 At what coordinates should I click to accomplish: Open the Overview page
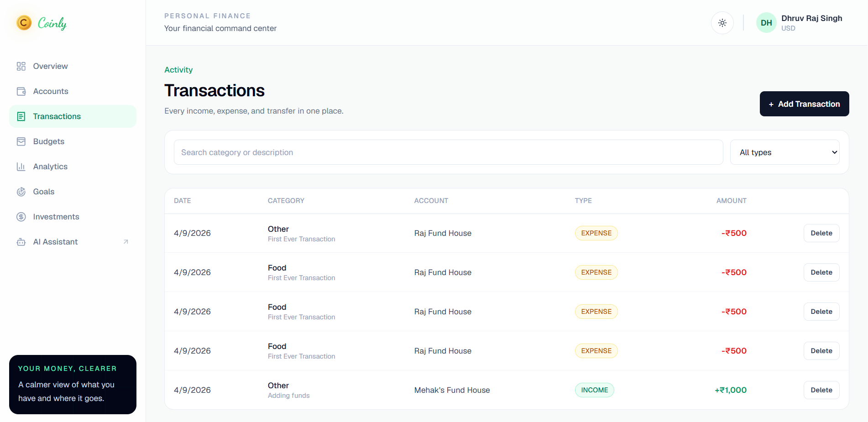coord(73,66)
